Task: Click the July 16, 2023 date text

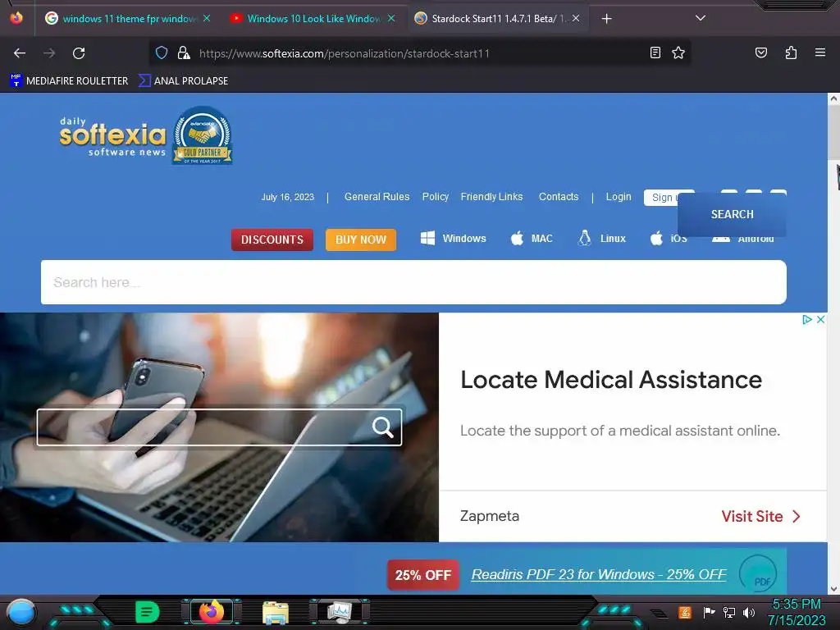Action: pos(288,197)
